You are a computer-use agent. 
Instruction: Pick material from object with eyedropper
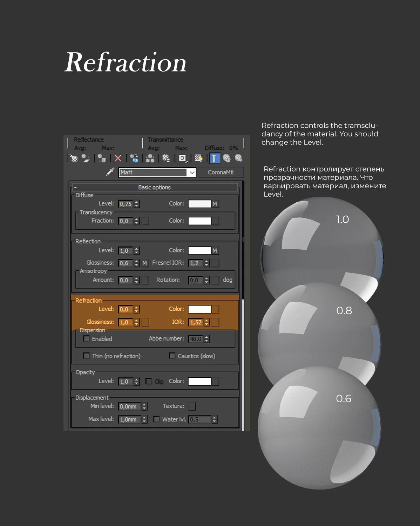[110, 172]
